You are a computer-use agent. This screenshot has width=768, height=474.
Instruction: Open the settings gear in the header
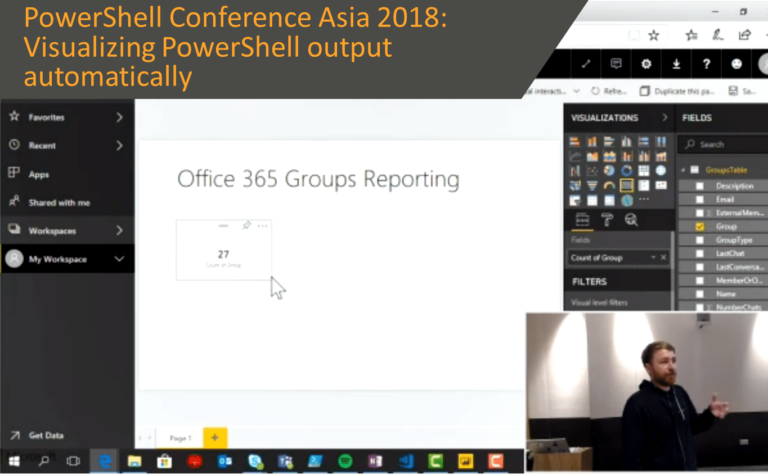point(646,64)
